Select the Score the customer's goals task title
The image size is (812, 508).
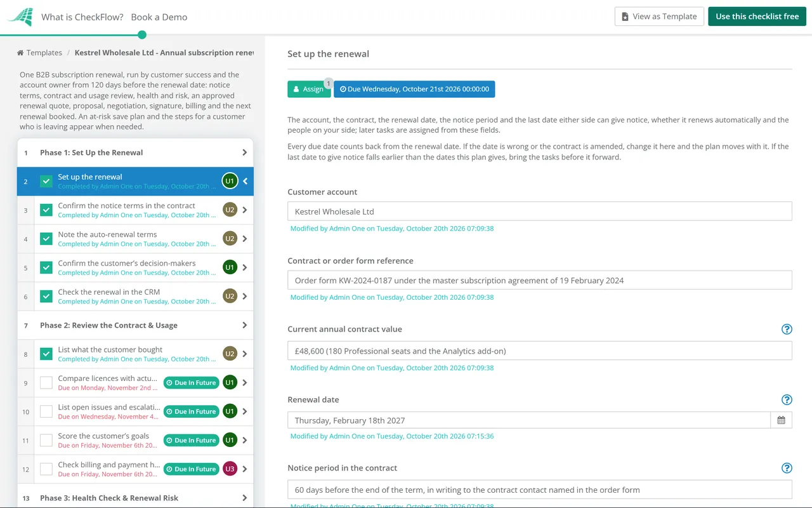103,436
